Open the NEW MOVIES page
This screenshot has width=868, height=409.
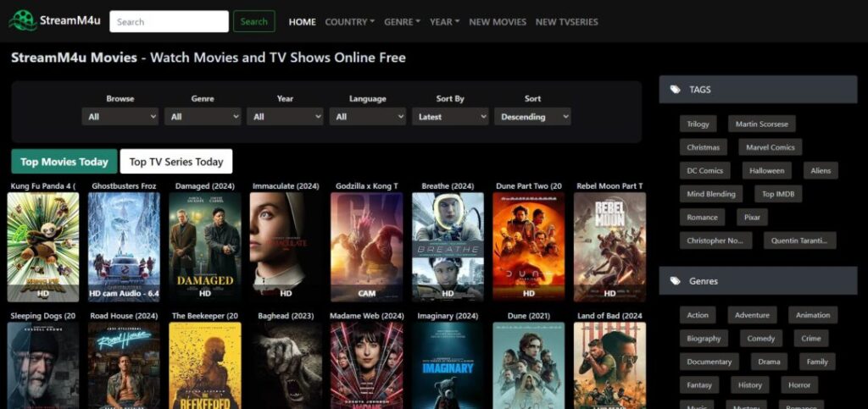498,22
